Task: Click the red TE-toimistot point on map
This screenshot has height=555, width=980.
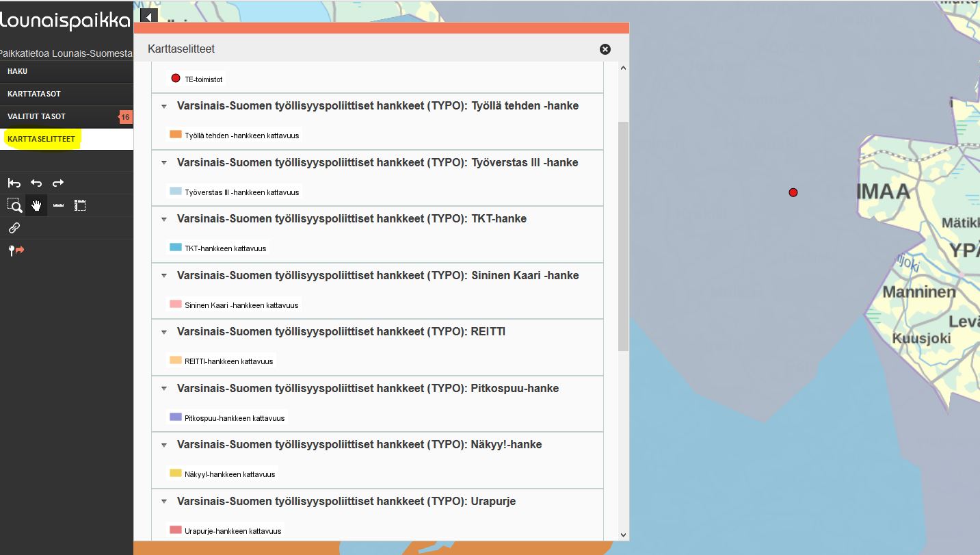Action: 793,192
